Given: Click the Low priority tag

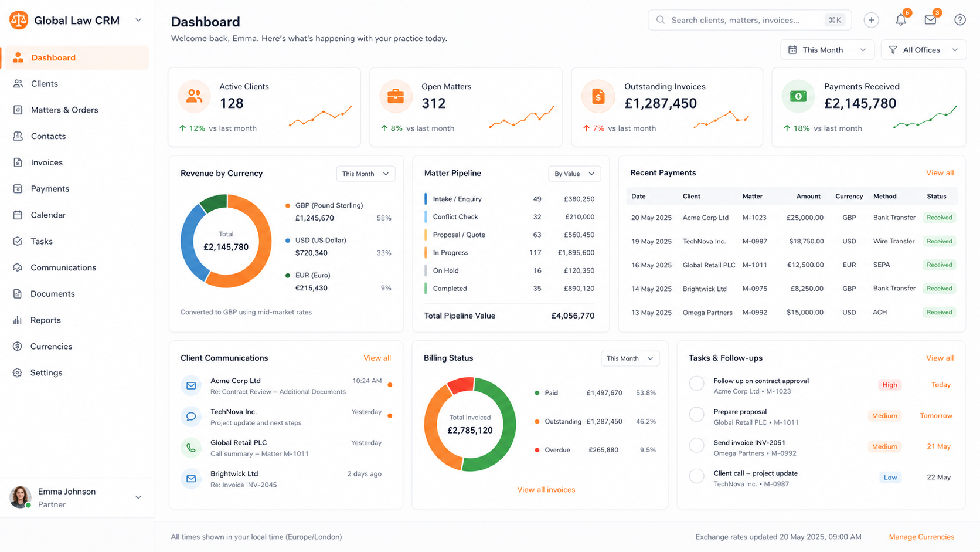Looking at the screenshot, I should coord(890,478).
